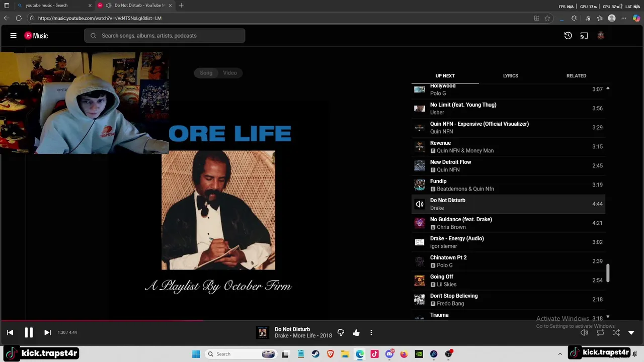Click the queue list scrollbar thumb
644x362 pixels.
[x=608, y=274]
